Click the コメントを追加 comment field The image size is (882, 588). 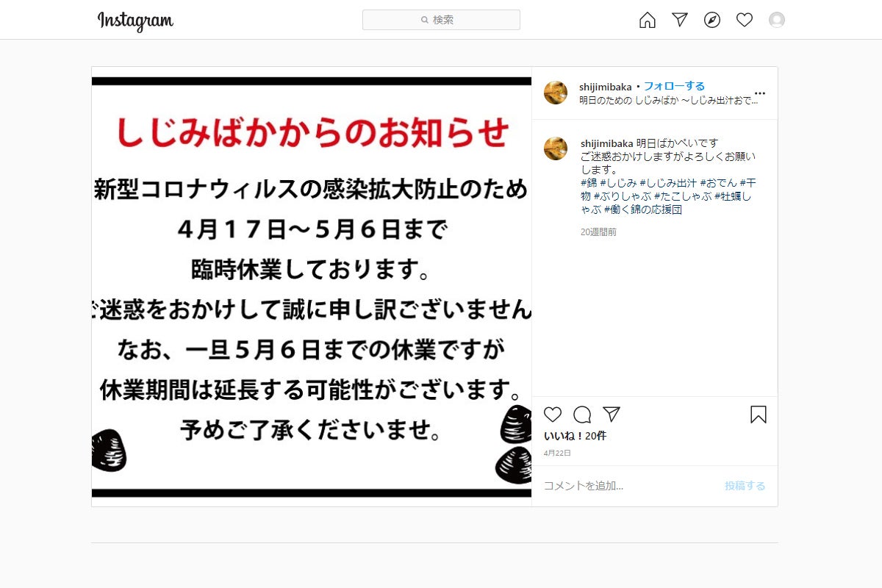(625, 486)
